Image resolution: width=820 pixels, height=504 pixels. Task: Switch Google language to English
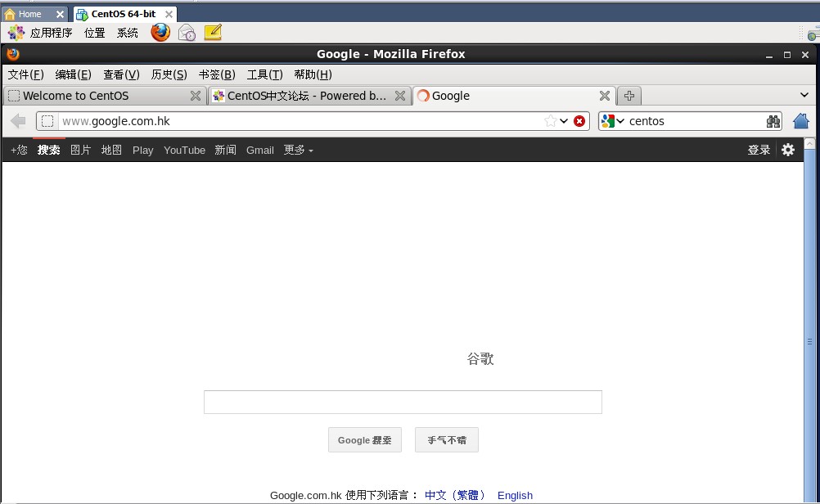tap(515, 495)
